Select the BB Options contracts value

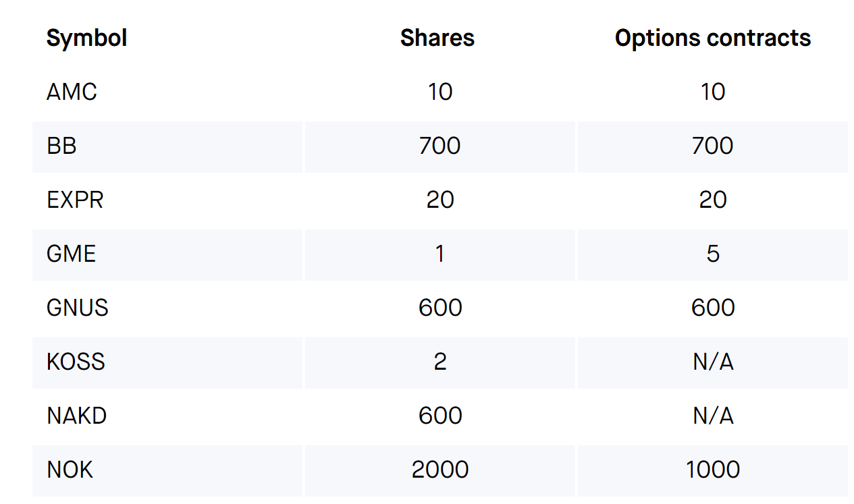(713, 146)
